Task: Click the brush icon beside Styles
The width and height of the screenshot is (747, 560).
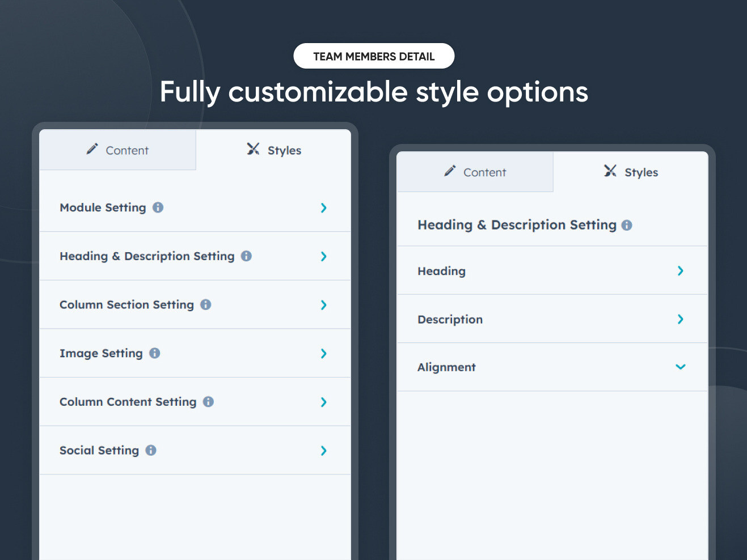Action: 253,149
